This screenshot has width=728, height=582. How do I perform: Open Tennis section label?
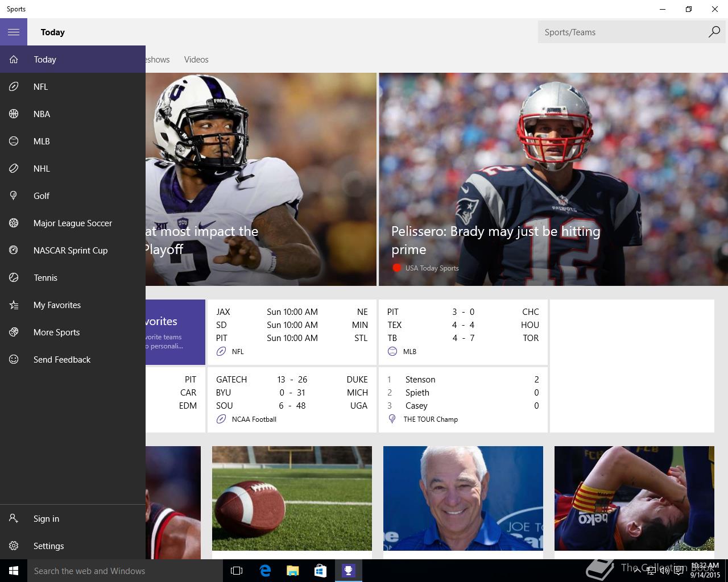pyautogui.click(x=45, y=277)
